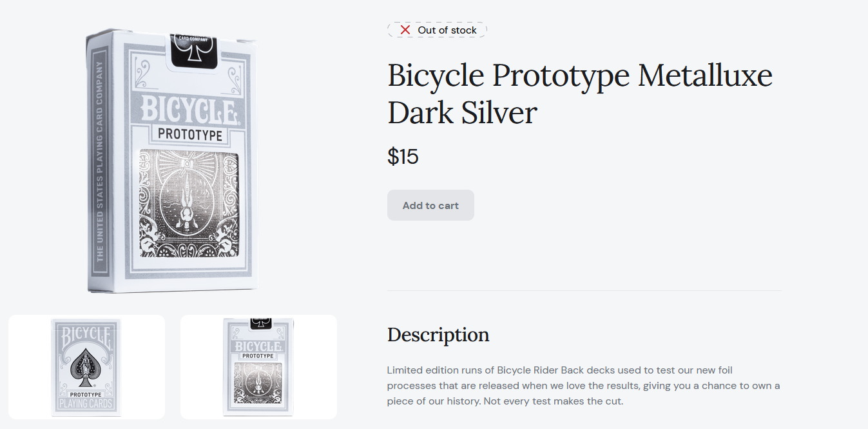868x429 pixels.
Task: Click the red X out-of-stock icon
Action: [x=405, y=30]
